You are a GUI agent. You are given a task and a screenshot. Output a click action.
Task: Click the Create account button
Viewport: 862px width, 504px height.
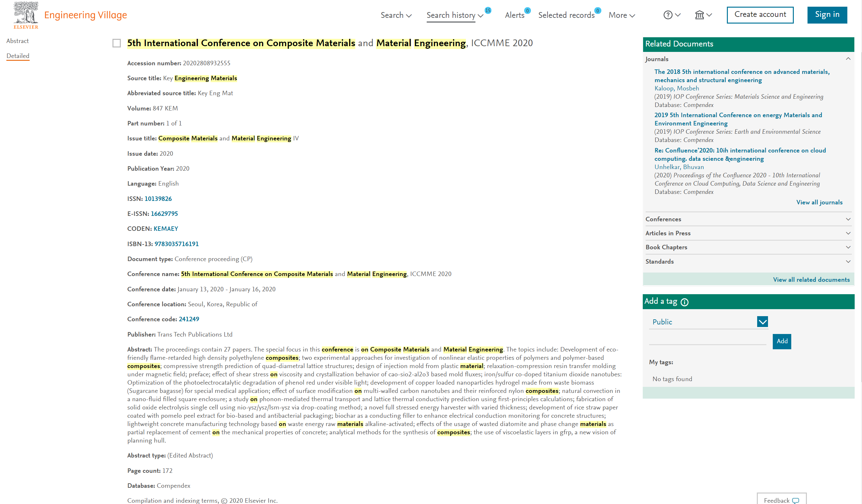tap(760, 15)
